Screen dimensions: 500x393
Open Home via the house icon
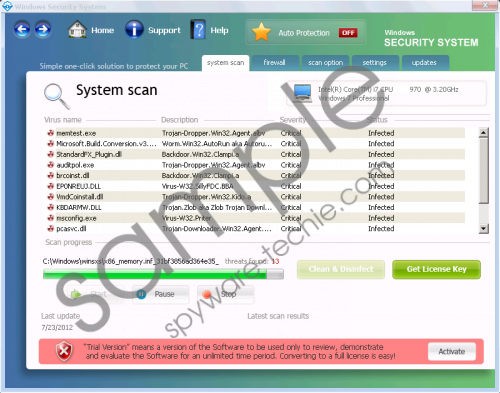77,30
